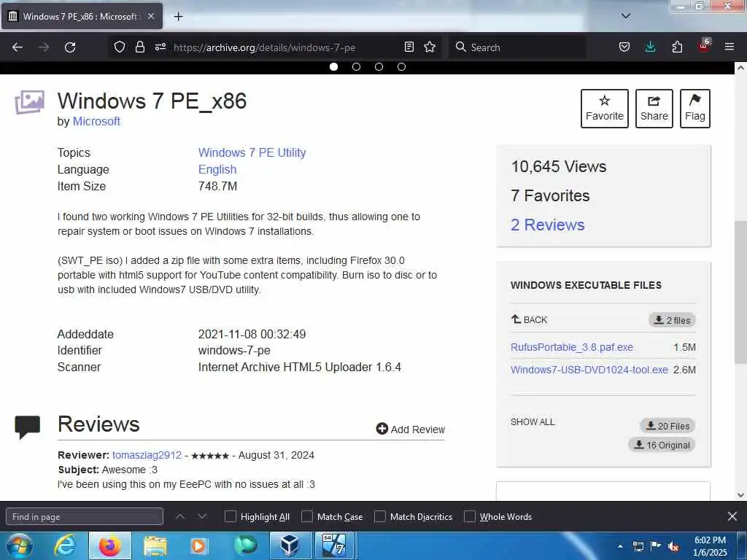Screen dimensions: 747x560
Task: Click the page scroll-down arrow
Action: click(740, 495)
